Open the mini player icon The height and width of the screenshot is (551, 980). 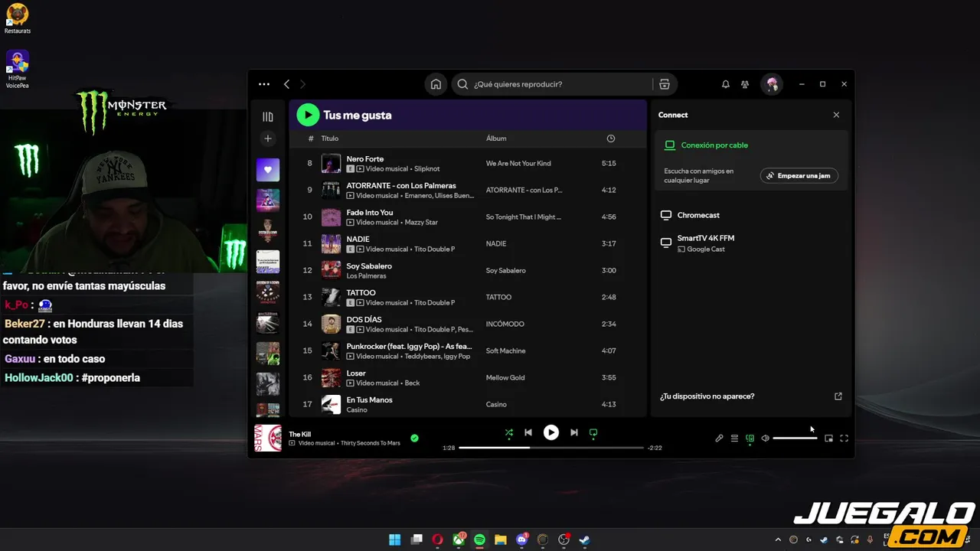pos(828,439)
